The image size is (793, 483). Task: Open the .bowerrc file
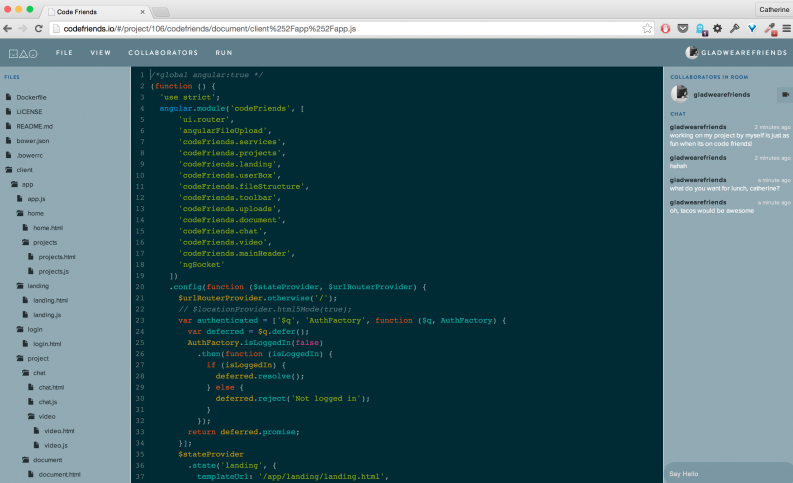click(x=29, y=155)
